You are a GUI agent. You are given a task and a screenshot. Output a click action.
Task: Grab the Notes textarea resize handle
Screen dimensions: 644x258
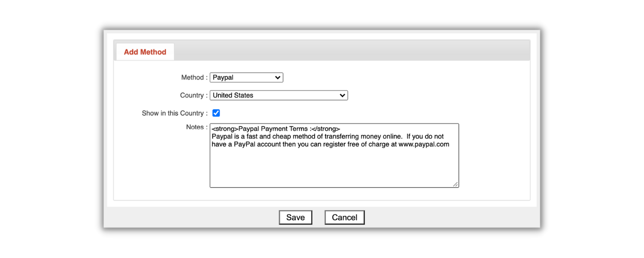tap(456, 184)
